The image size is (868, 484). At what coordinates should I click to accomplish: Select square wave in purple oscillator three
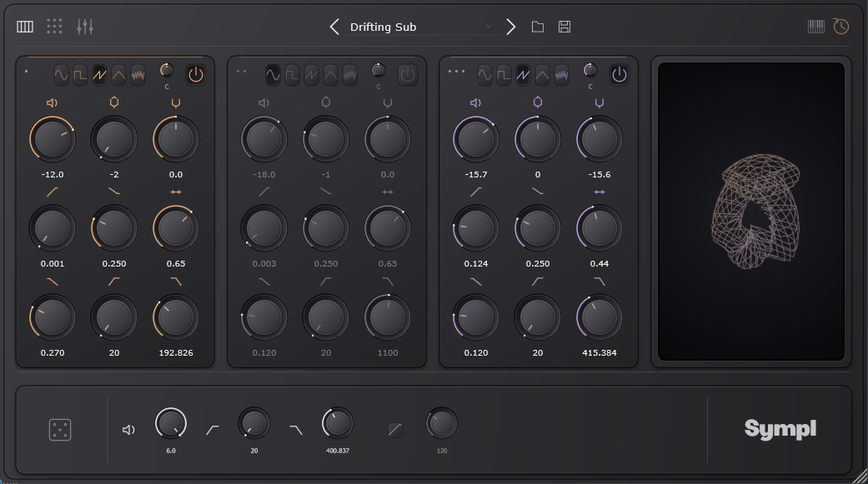click(504, 75)
